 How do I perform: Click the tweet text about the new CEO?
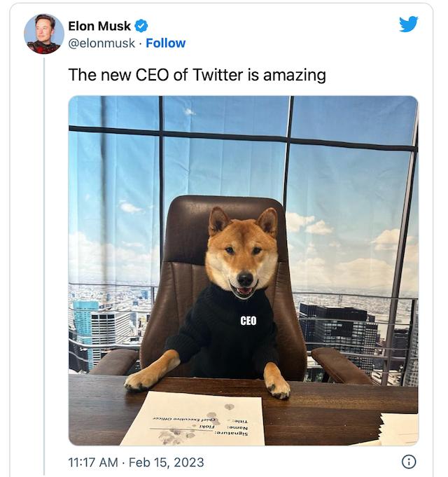[197, 74]
